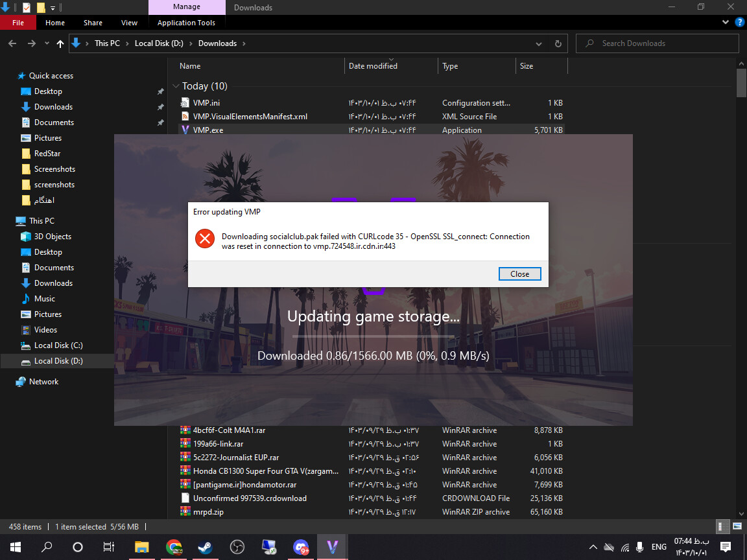The image size is (747, 560).
Task: Open Videos under This PC
Action: [x=45, y=330]
